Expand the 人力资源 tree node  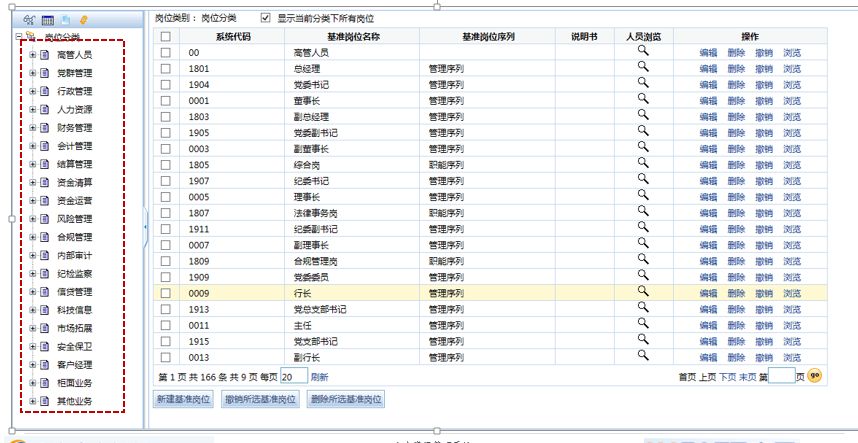tap(33, 109)
